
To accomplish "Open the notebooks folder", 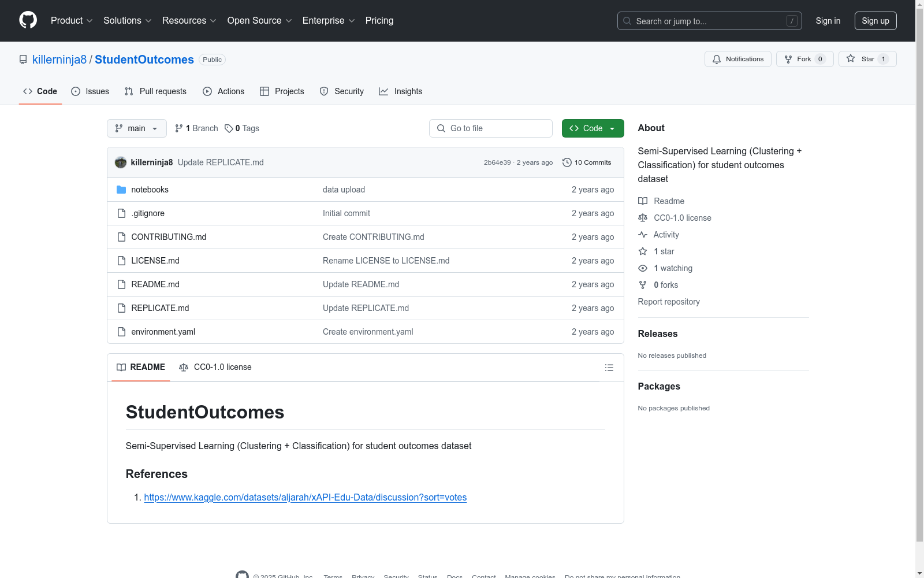I will tap(150, 190).
